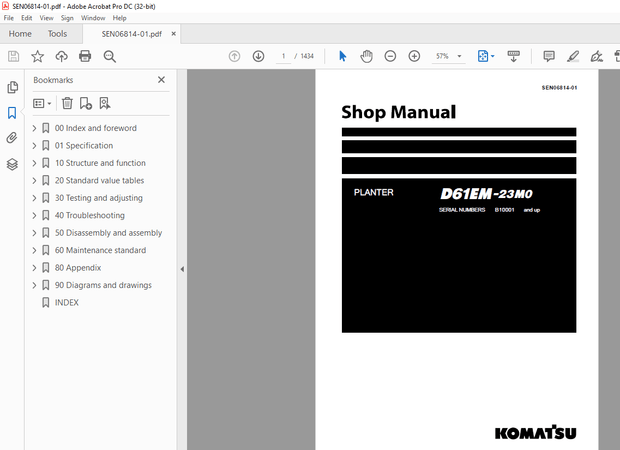Viewport: 620px width, 450px height.
Task: Close the SEN06814-01.pdf tab
Action: tap(174, 34)
